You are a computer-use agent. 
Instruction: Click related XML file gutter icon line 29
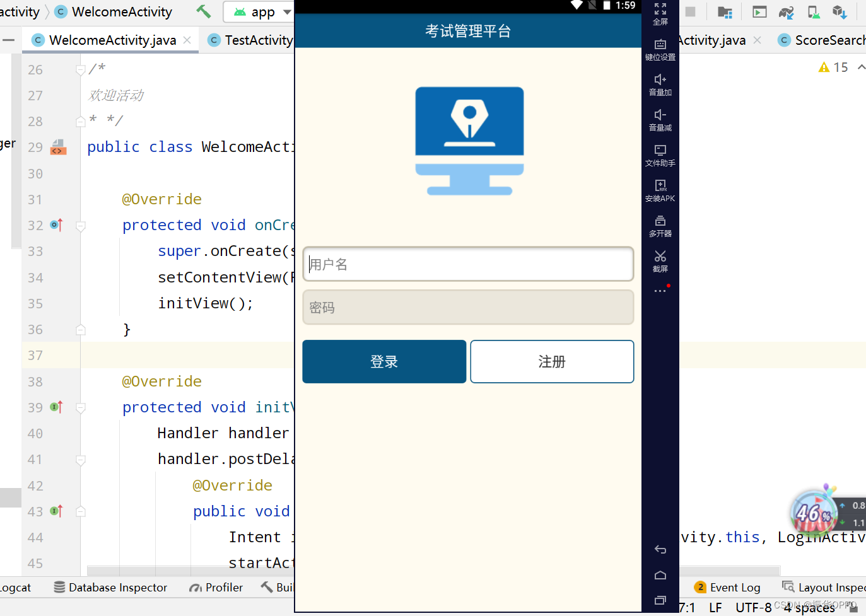point(58,147)
